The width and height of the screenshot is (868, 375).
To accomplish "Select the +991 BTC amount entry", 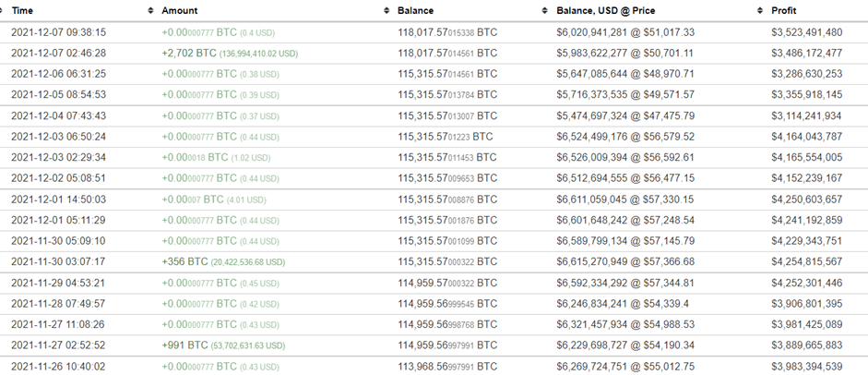I will pyautogui.click(x=184, y=345).
